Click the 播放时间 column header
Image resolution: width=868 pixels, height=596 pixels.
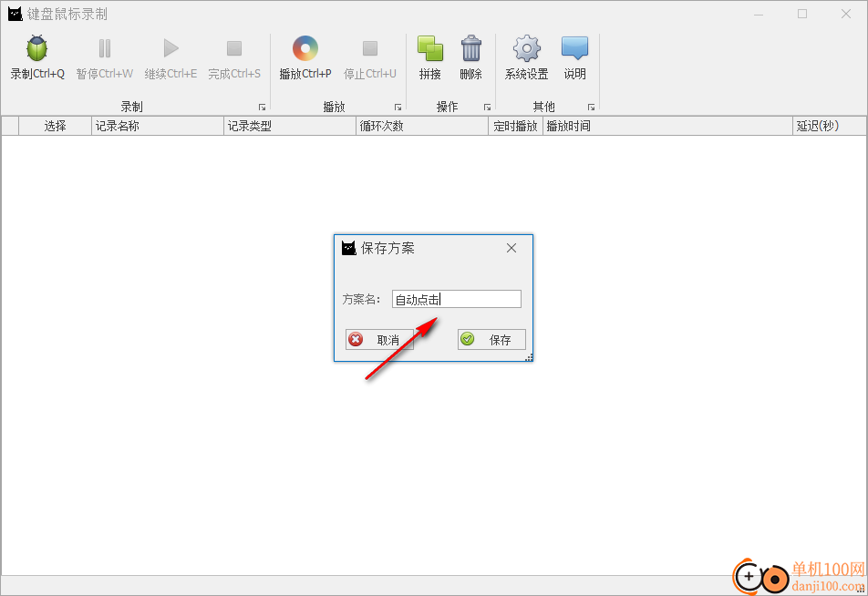point(667,126)
